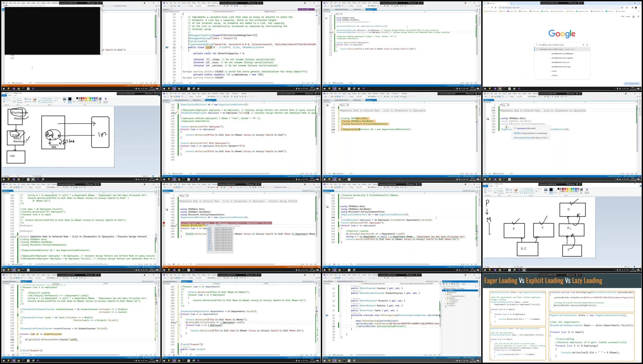643x364 pixels.
Task: Toggle the red breakpoint on line 161
Action: [x=164, y=223]
